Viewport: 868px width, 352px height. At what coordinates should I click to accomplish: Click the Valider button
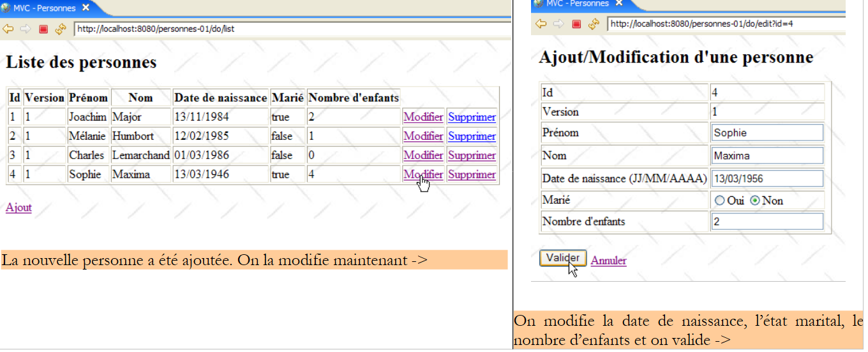click(562, 258)
